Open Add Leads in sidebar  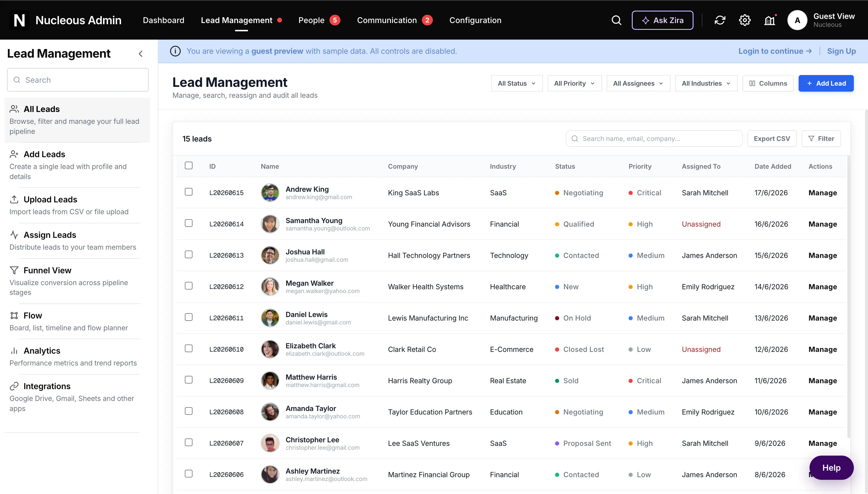(78, 165)
